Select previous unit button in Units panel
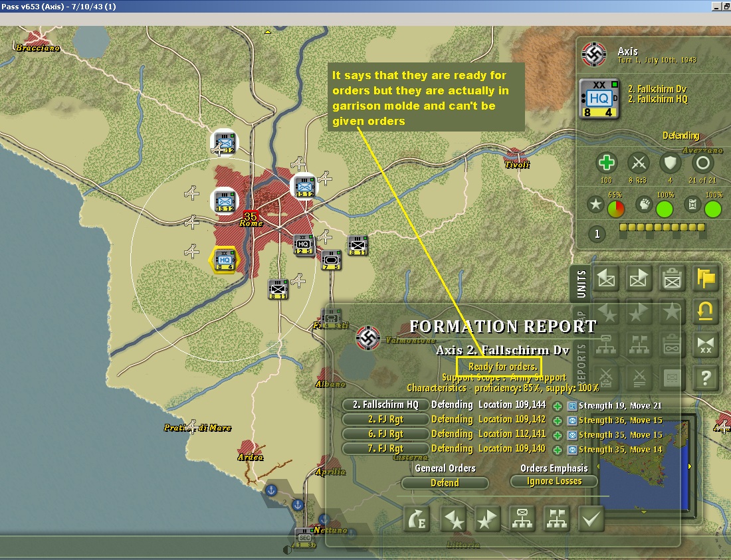Image resolution: width=731 pixels, height=560 pixels. (606, 279)
